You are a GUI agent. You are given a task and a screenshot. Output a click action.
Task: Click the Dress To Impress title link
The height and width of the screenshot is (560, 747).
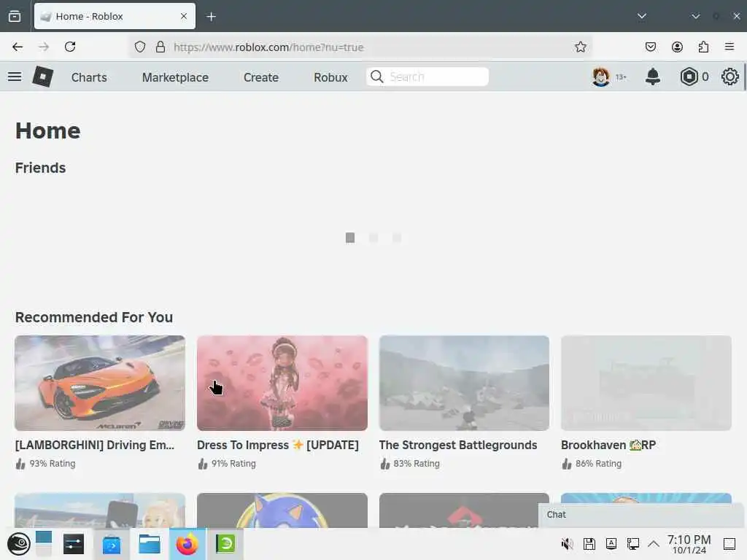coord(278,445)
